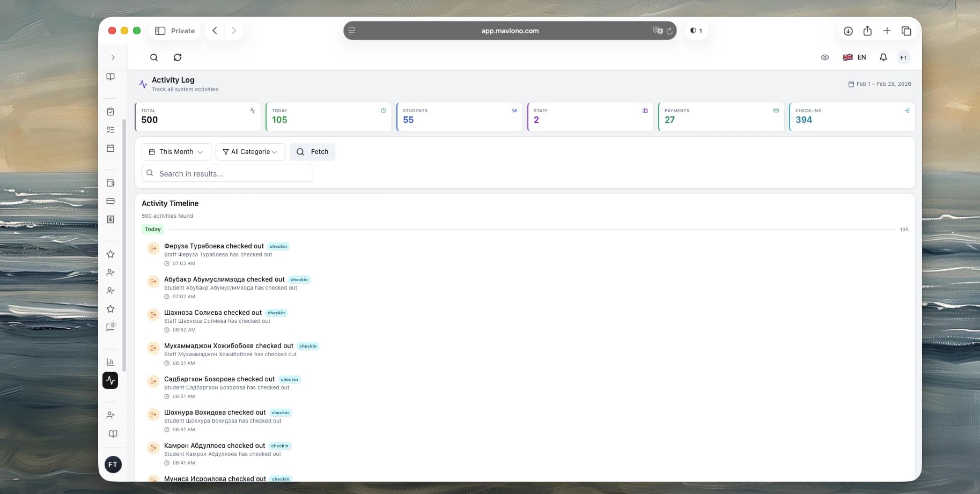Viewport: 980px width, 494px height.
Task: Open the calendar icon in the sidebar
Action: coord(110,148)
